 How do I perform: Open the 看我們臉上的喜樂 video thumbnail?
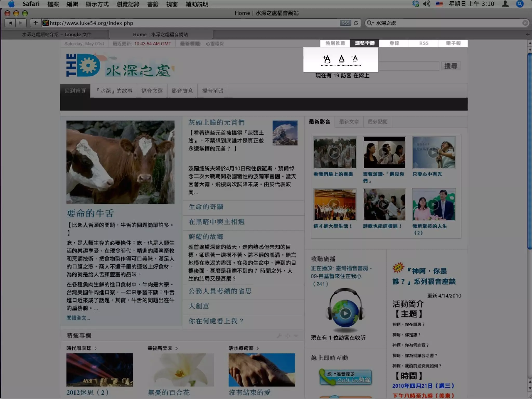[335, 153]
